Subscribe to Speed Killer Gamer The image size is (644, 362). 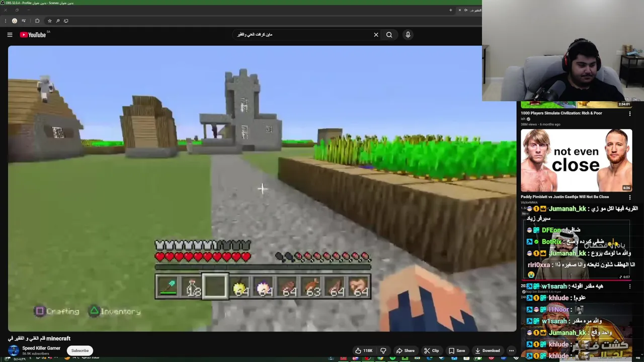(79, 350)
